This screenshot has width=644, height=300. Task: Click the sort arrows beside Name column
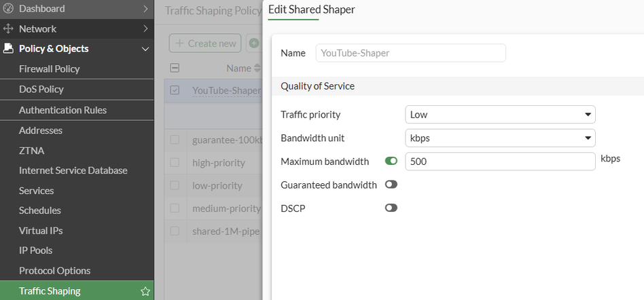tap(257, 68)
